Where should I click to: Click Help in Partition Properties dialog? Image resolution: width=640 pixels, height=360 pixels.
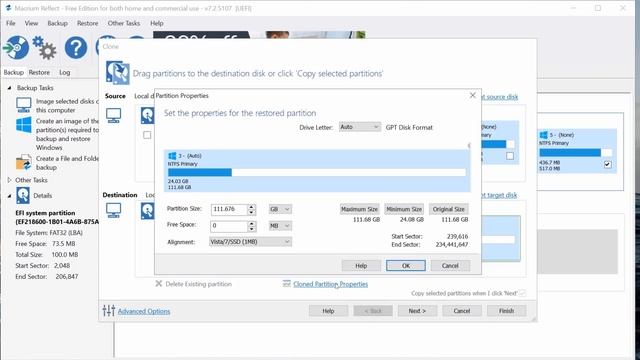[361, 265]
